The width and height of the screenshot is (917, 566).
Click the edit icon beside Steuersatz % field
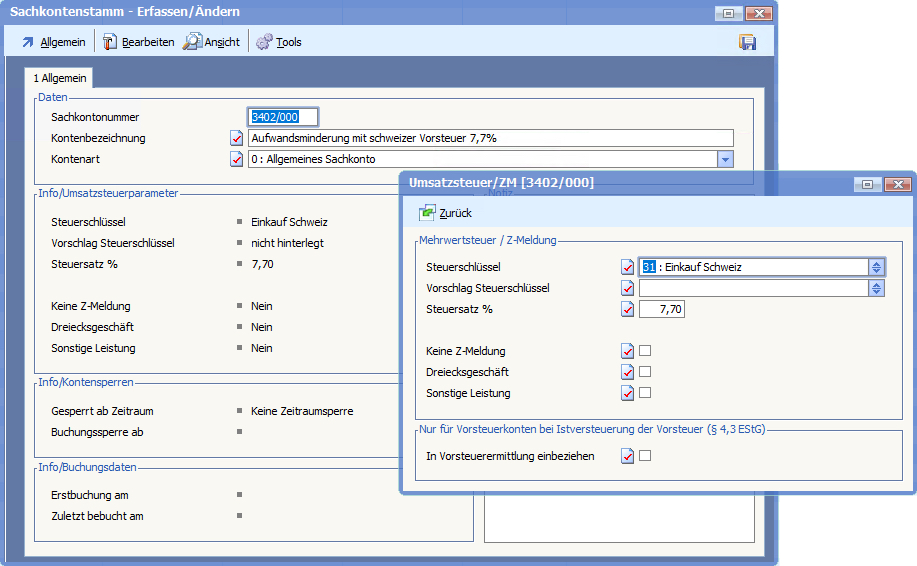(628, 309)
